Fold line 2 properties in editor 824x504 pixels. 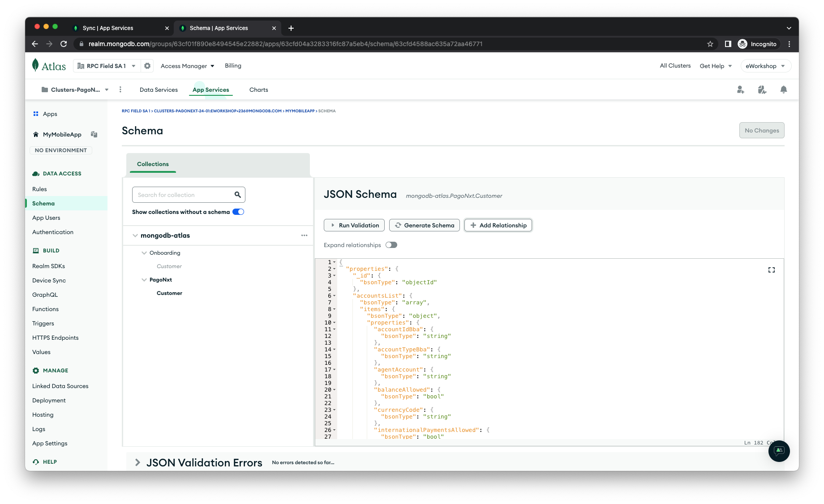click(335, 269)
